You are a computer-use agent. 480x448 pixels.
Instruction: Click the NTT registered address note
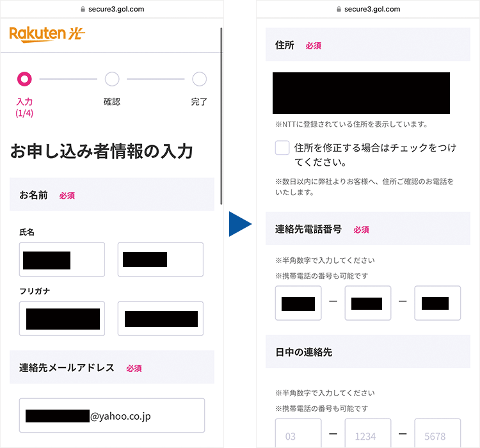pyautogui.click(x=351, y=124)
